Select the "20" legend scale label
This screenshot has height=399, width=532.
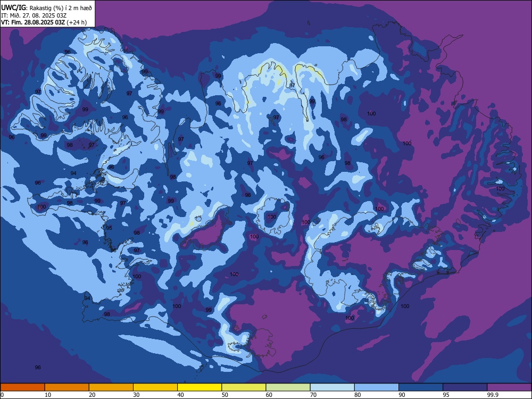pyautogui.click(x=92, y=395)
